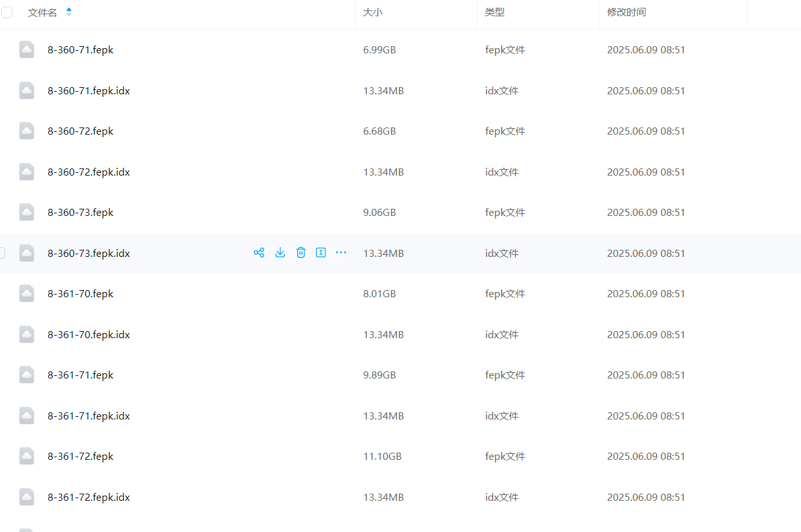Click 13.34MB in the 8-360-71.fepk.idx row
The height and width of the screenshot is (532, 801).
tap(383, 90)
